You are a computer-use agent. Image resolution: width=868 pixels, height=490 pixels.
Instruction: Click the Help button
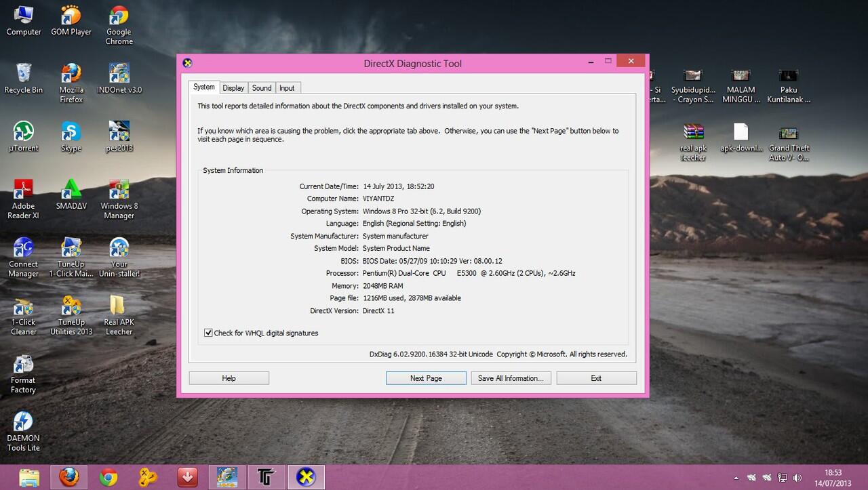tap(229, 378)
